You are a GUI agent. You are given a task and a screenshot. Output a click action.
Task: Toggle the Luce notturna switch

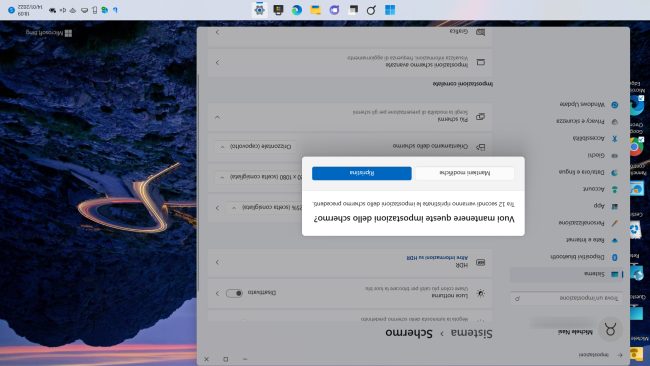pos(234,293)
